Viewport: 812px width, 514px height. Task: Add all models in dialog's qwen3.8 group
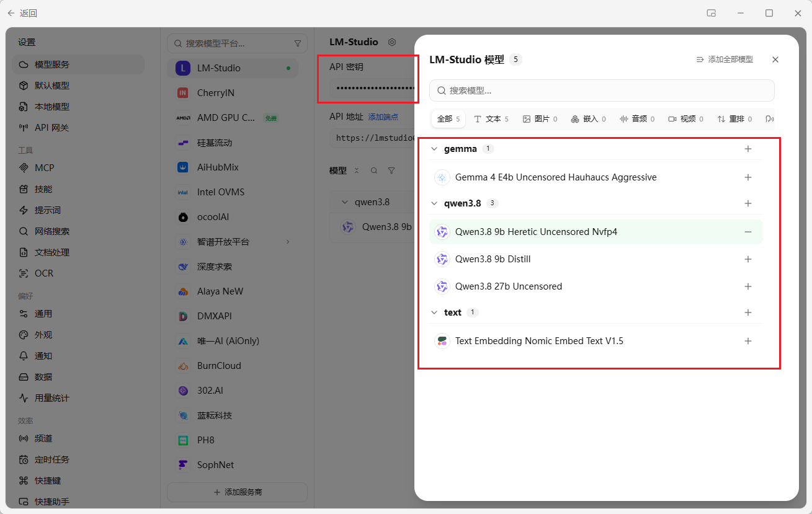(748, 203)
